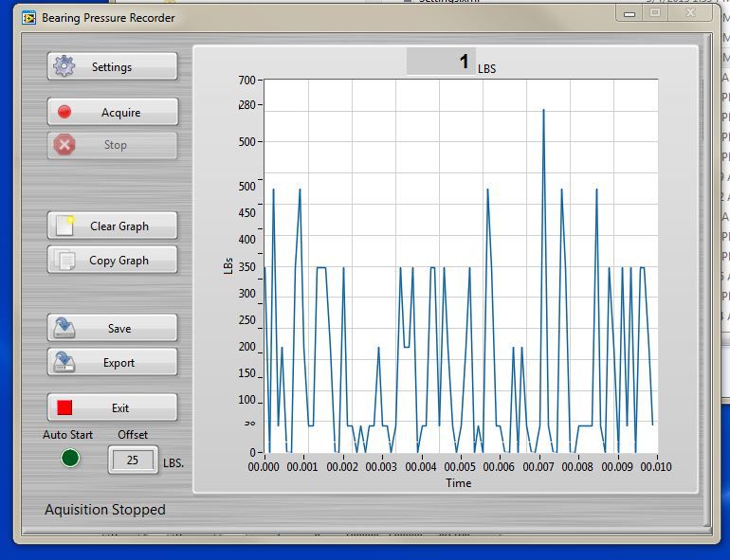The image size is (730, 560).
Task: Click the disk tray icon on Save
Action: click(x=64, y=328)
